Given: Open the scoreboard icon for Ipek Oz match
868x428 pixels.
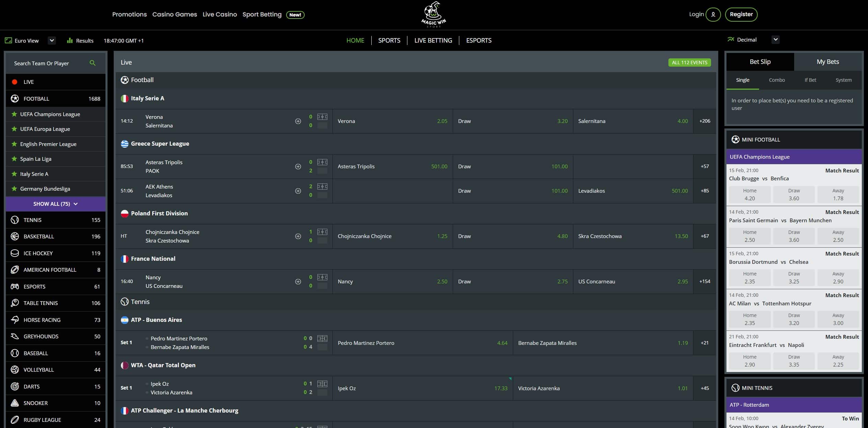Looking at the screenshot, I should (322, 384).
